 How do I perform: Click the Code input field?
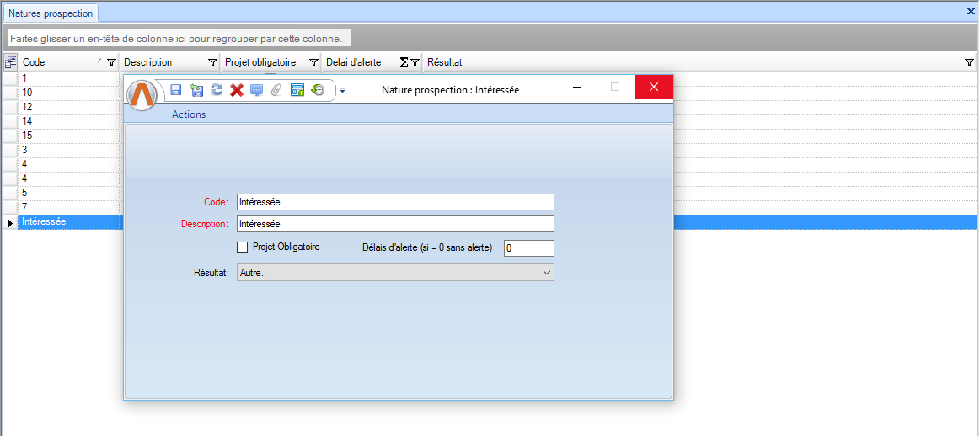(395, 202)
